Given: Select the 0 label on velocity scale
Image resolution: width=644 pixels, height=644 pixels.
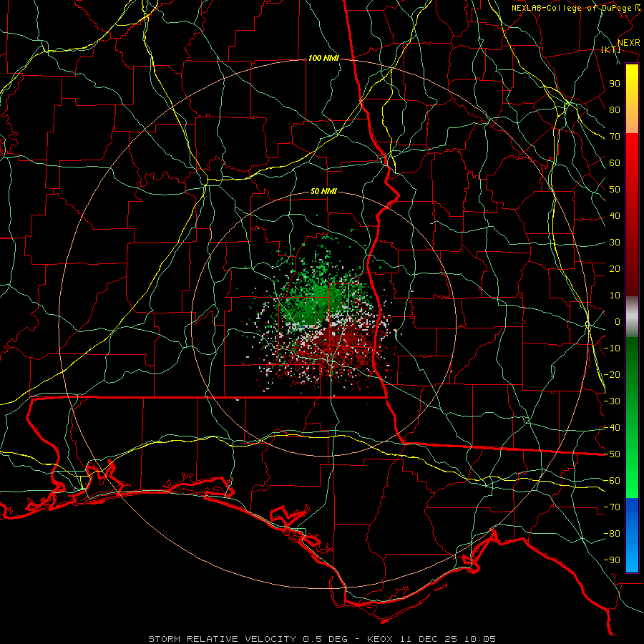Looking at the screenshot, I should pos(618,321).
